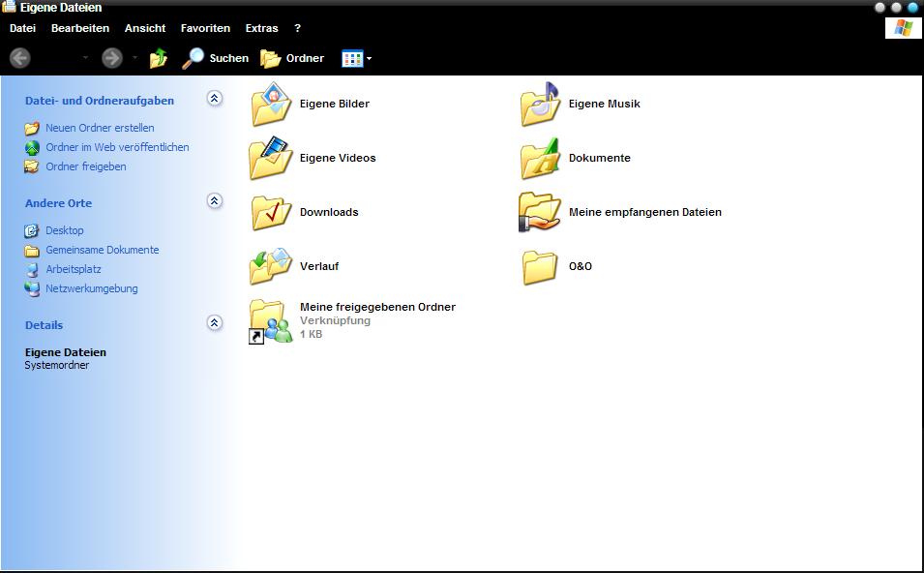Viewport: 924px width, 573px height.
Task: Open the Datei menu
Action: pos(22,28)
